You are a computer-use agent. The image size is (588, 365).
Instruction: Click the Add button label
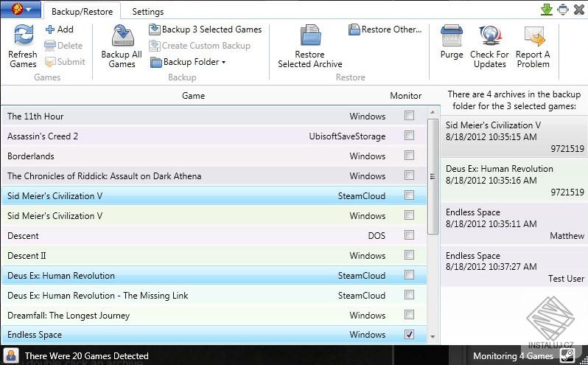pos(66,29)
